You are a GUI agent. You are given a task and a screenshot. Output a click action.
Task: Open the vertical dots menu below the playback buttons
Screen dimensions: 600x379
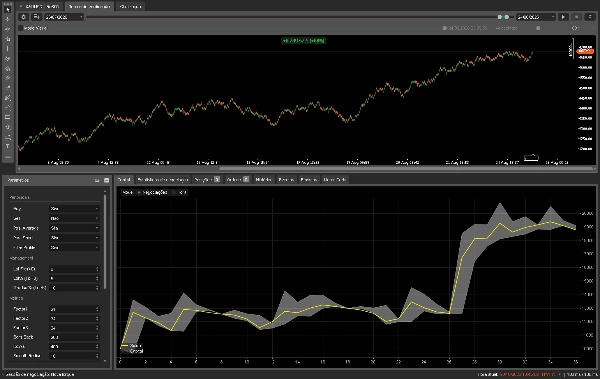coord(593,28)
